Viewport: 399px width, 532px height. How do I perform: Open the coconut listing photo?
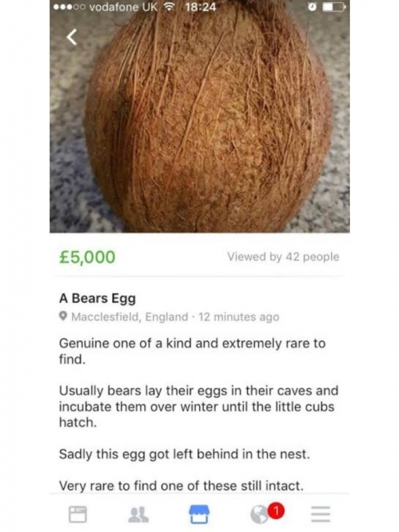tap(200, 116)
